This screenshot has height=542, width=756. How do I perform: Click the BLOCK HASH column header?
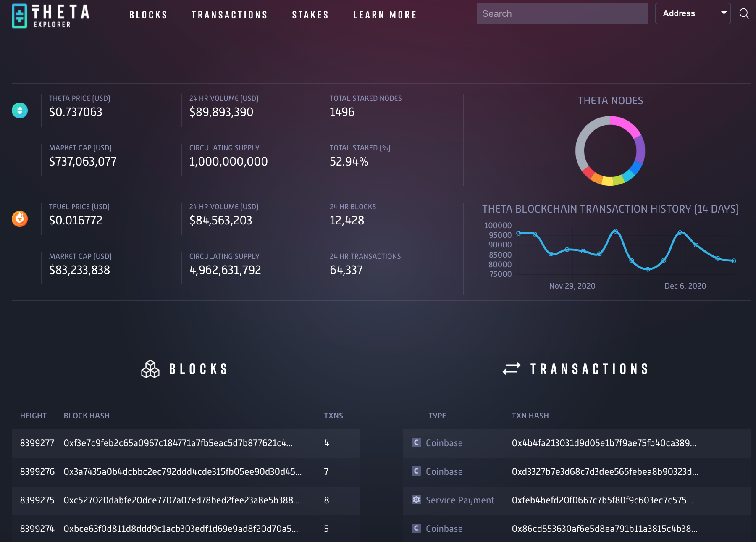coord(87,416)
